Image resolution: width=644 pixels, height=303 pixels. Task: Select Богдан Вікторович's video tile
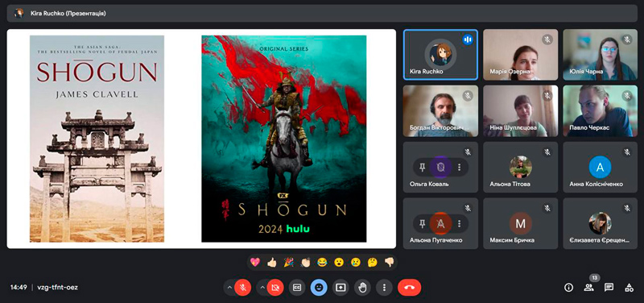click(x=440, y=111)
